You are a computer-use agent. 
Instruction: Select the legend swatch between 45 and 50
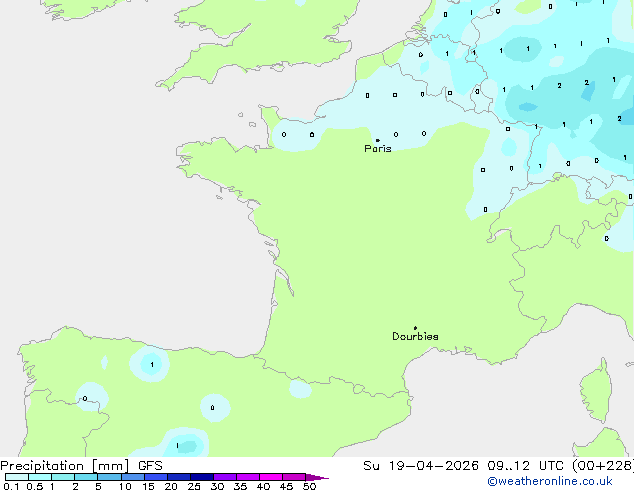(294, 477)
